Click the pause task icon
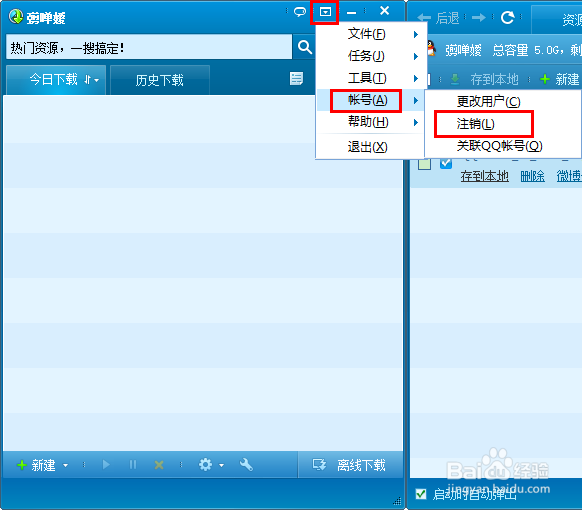The height and width of the screenshot is (510, 582). click(x=133, y=464)
